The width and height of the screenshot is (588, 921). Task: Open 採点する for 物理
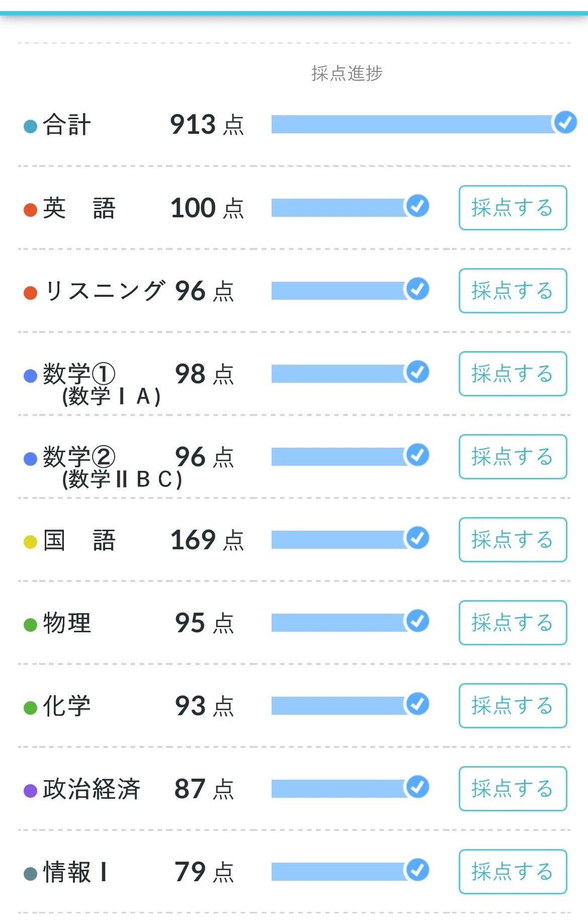tap(513, 623)
